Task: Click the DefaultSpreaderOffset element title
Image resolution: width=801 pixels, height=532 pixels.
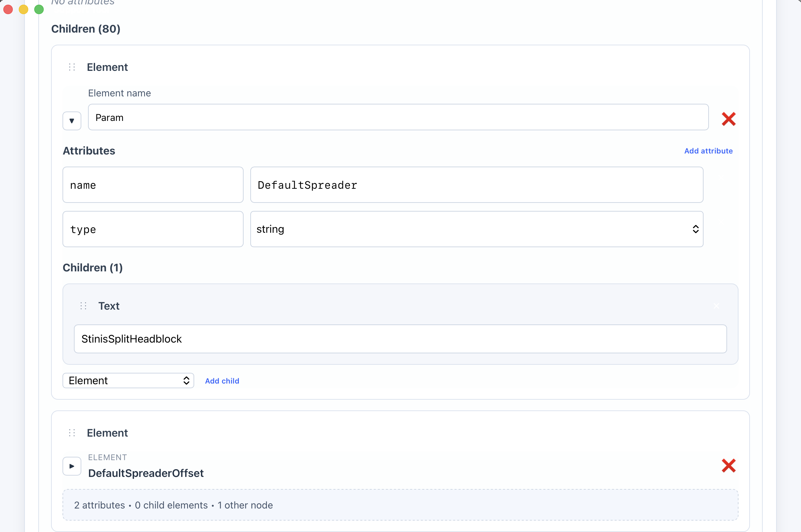Action: click(146, 473)
